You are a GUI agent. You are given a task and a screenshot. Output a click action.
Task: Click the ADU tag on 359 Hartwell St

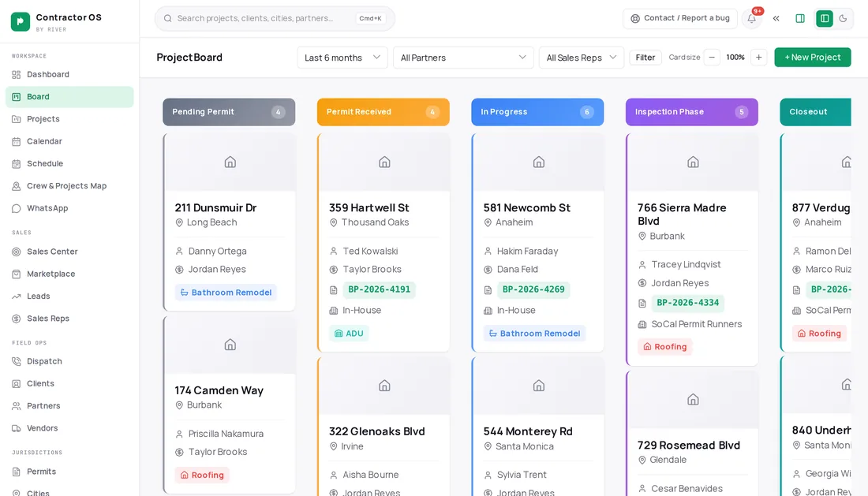350,334
